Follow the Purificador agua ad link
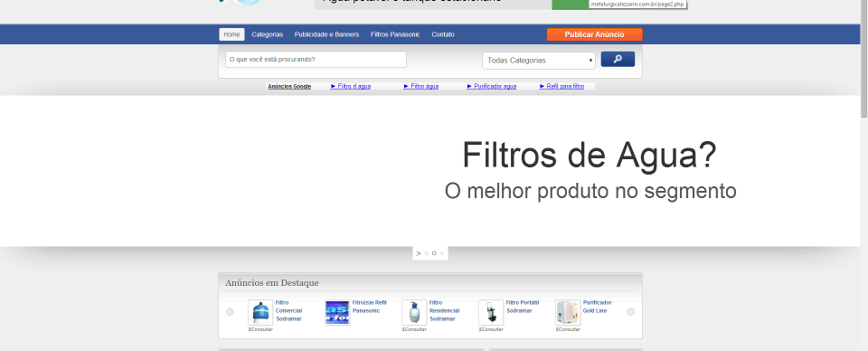The width and height of the screenshot is (868, 351). click(492, 86)
